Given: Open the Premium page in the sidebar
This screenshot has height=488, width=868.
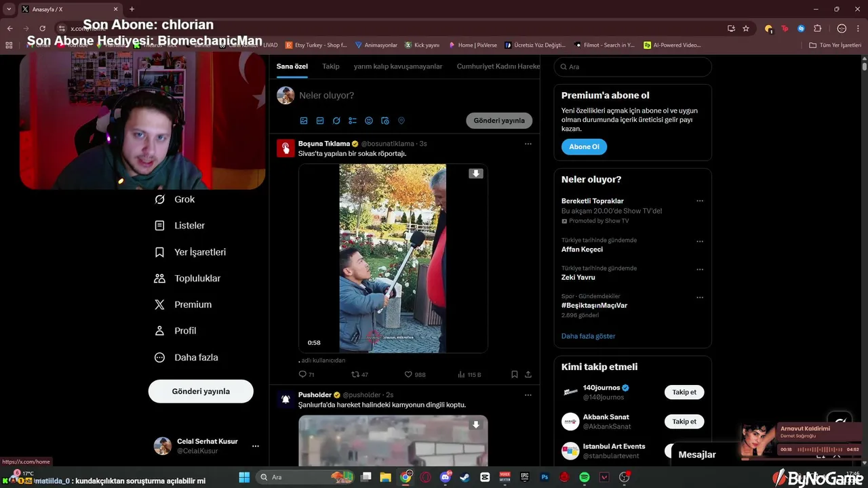Looking at the screenshot, I should click(x=183, y=305).
